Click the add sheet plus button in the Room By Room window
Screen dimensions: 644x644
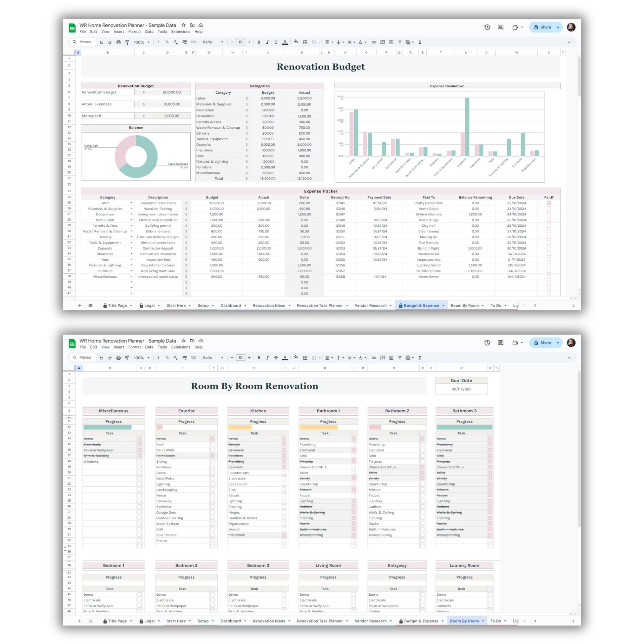click(80, 621)
